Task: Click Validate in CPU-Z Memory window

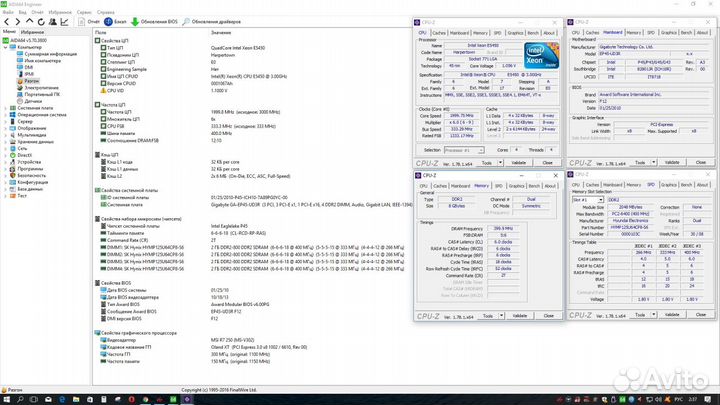Action: (x=519, y=316)
